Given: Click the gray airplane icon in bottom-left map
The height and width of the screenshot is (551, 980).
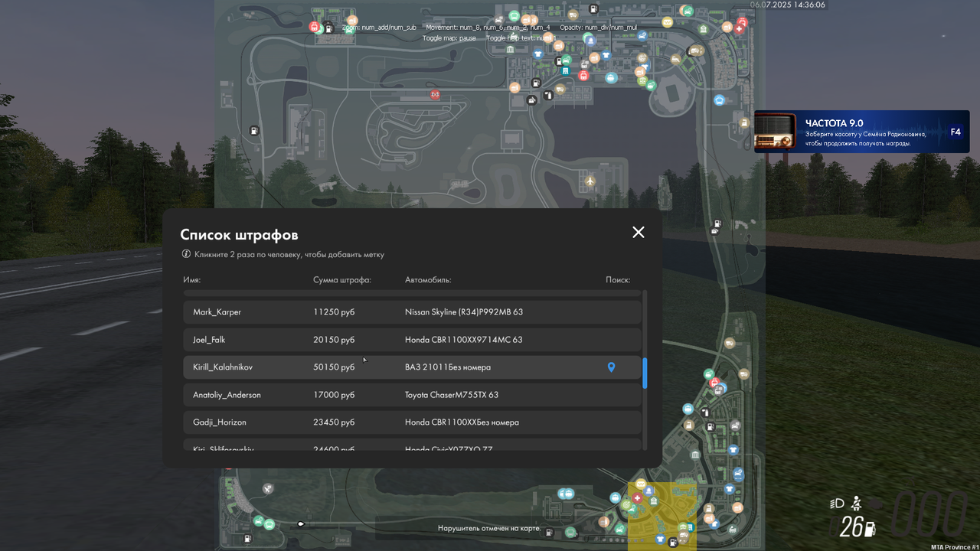Looking at the screenshot, I should pyautogui.click(x=268, y=488).
